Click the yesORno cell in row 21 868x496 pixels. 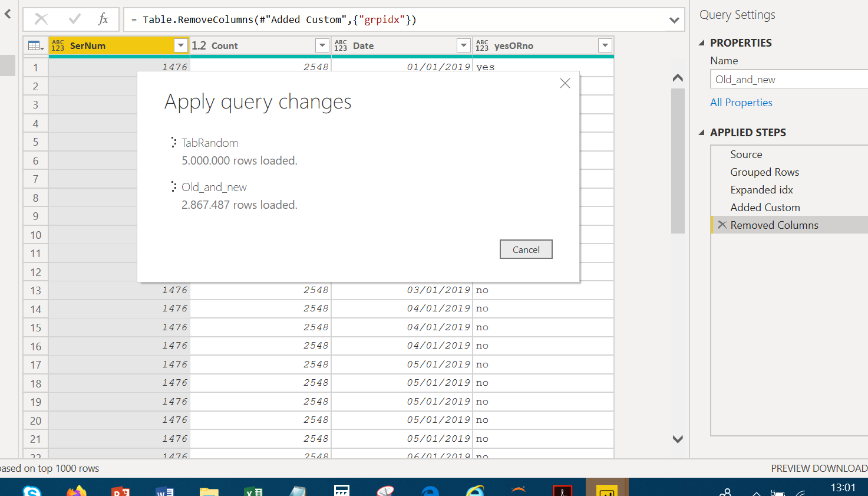pos(543,439)
